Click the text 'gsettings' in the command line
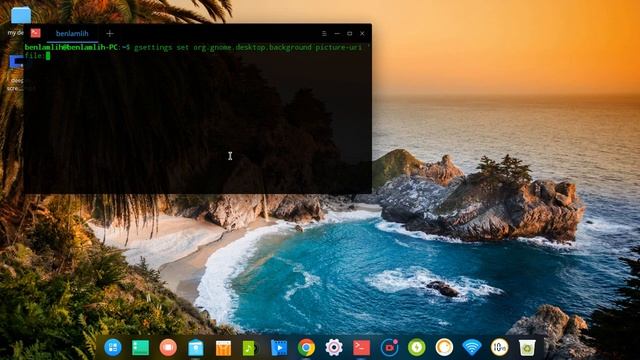 point(153,47)
